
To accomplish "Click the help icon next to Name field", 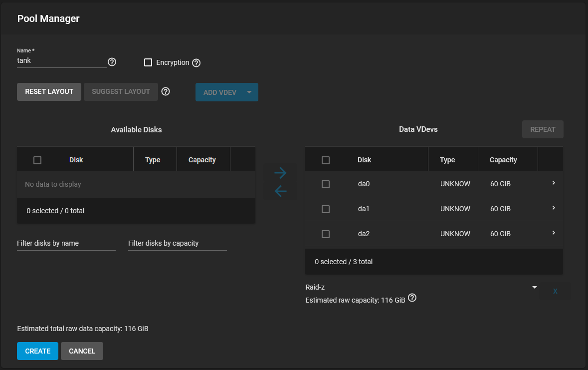I will point(112,62).
